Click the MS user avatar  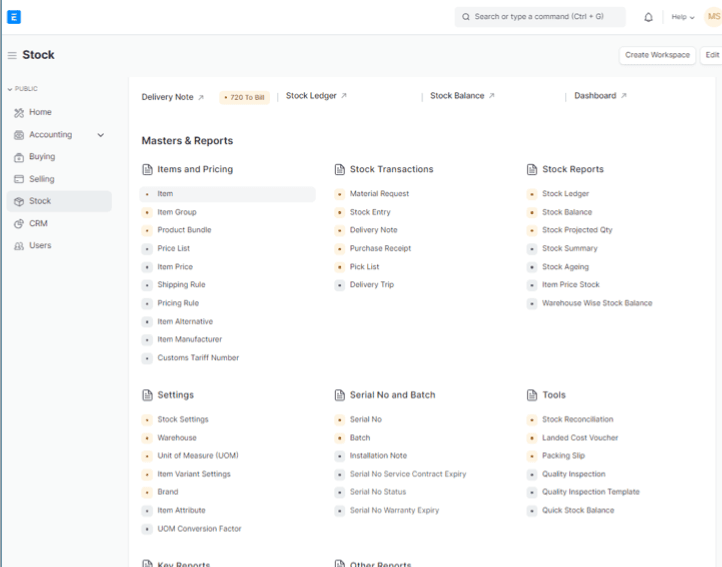point(713,17)
